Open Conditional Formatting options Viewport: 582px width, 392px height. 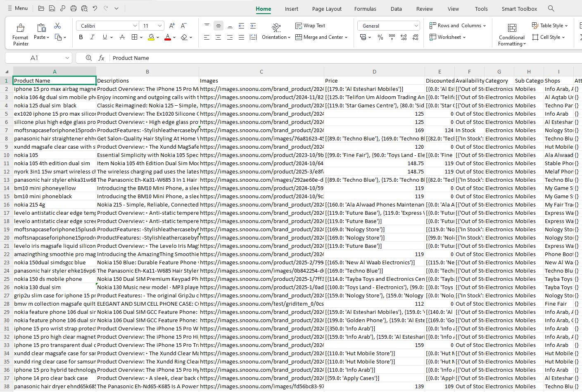click(x=512, y=34)
